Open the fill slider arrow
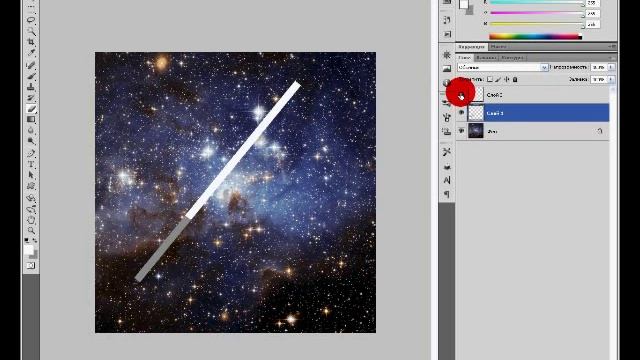Screen dimensions: 640x360 click(x=611, y=79)
